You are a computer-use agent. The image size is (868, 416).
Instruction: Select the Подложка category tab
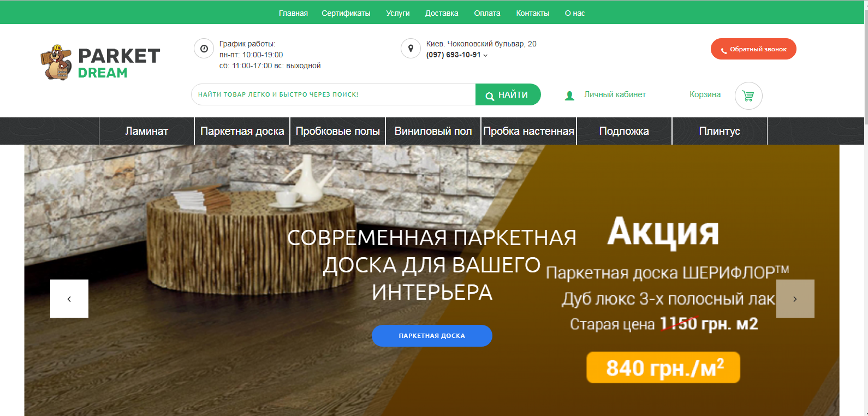pyautogui.click(x=624, y=131)
